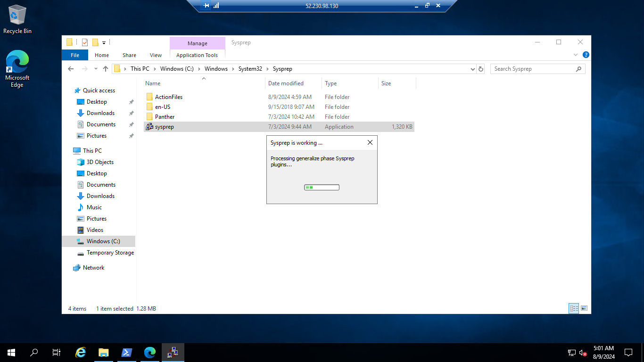
Task: Click the Sysprep progress bar
Action: [x=322, y=188]
